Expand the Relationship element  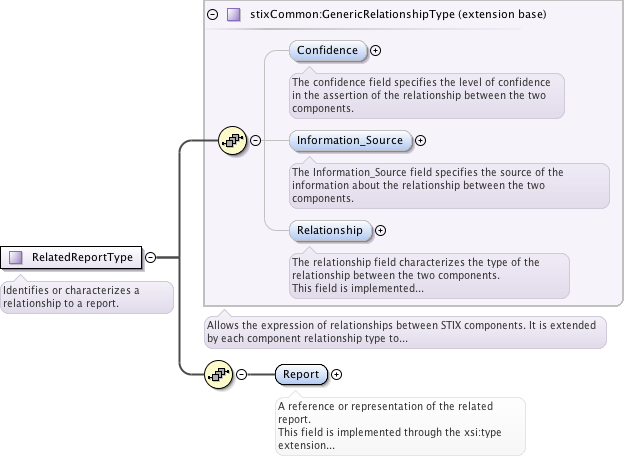[x=380, y=231]
